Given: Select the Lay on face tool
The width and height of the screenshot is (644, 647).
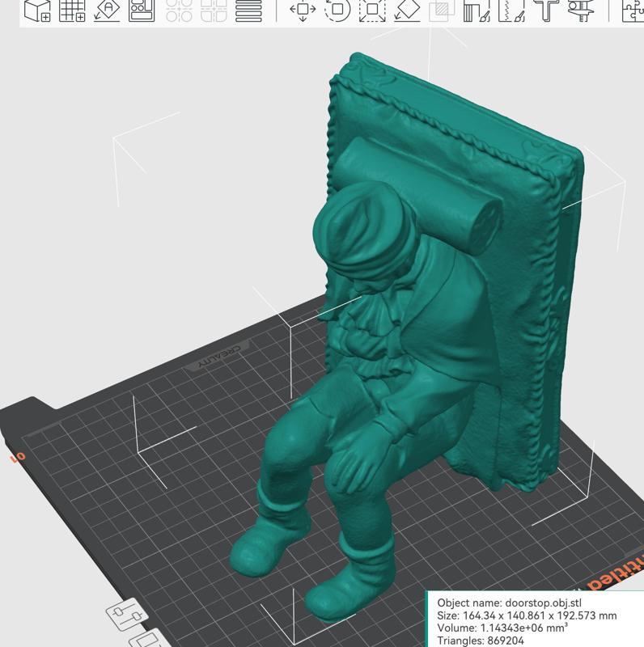Looking at the screenshot, I should click(407, 11).
